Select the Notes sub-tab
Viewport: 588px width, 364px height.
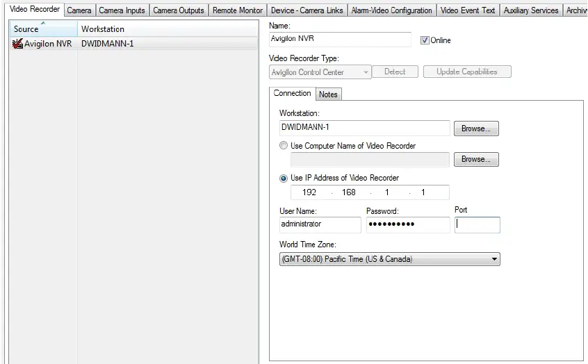click(x=328, y=94)
